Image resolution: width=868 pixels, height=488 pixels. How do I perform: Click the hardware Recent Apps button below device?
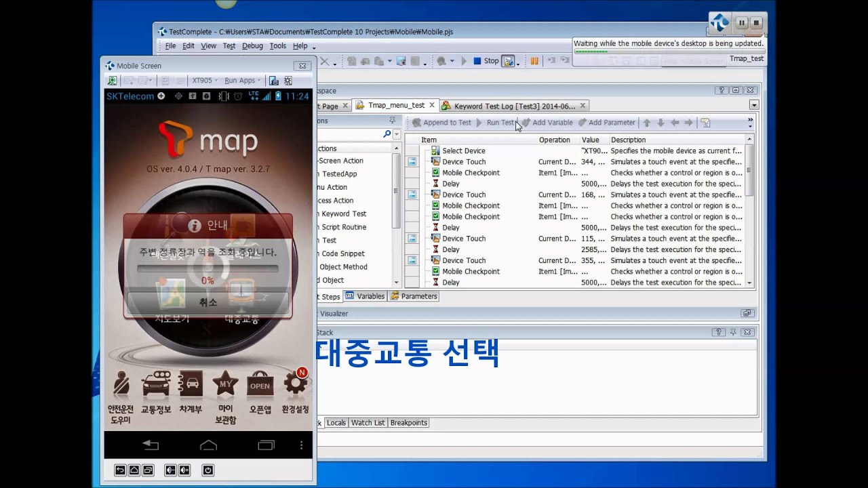click(x=149, y=470)
